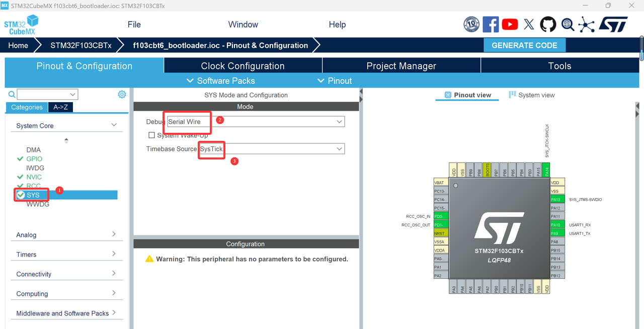Expand the Timers category

tap(66, 254)
